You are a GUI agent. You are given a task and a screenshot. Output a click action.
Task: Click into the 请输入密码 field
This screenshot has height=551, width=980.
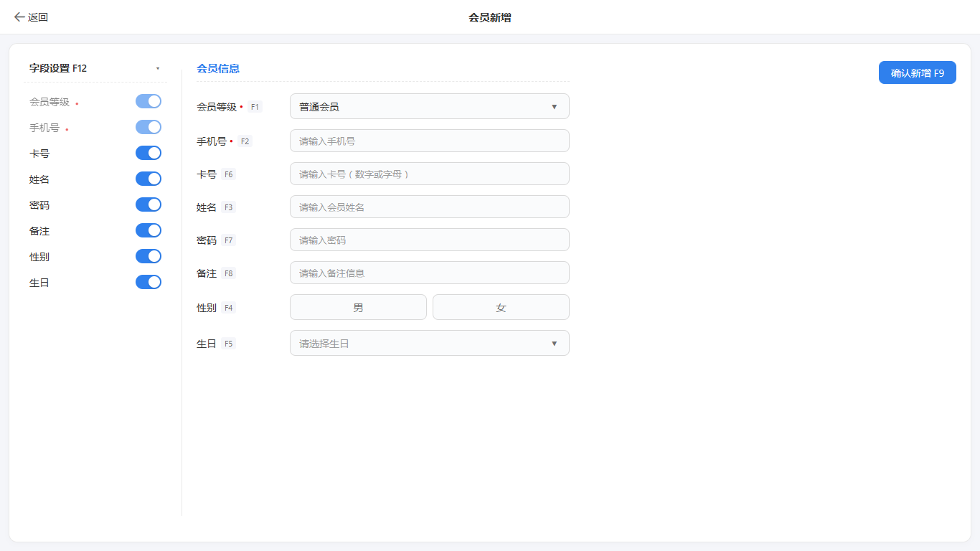click(430, 240)
